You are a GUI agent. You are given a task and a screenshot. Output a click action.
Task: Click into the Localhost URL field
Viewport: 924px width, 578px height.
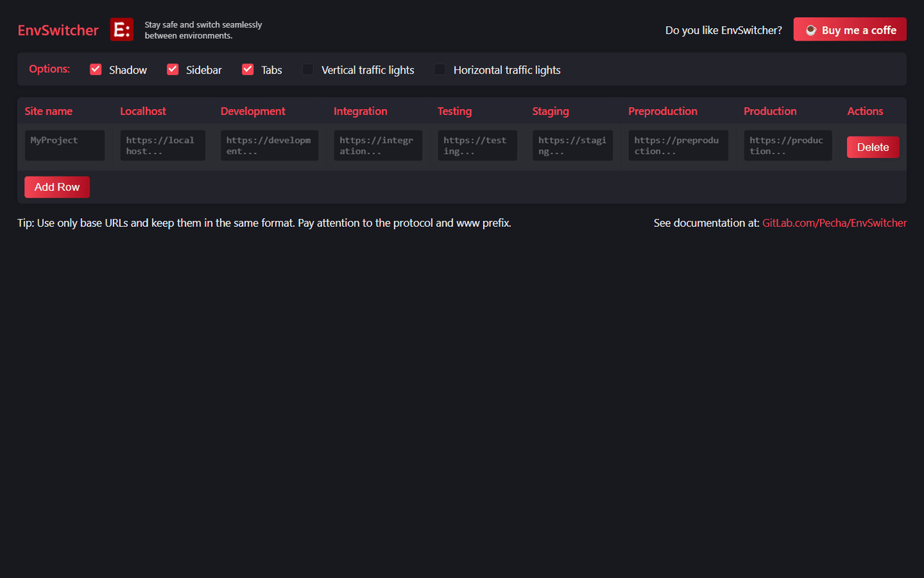(x=162, y=145)
